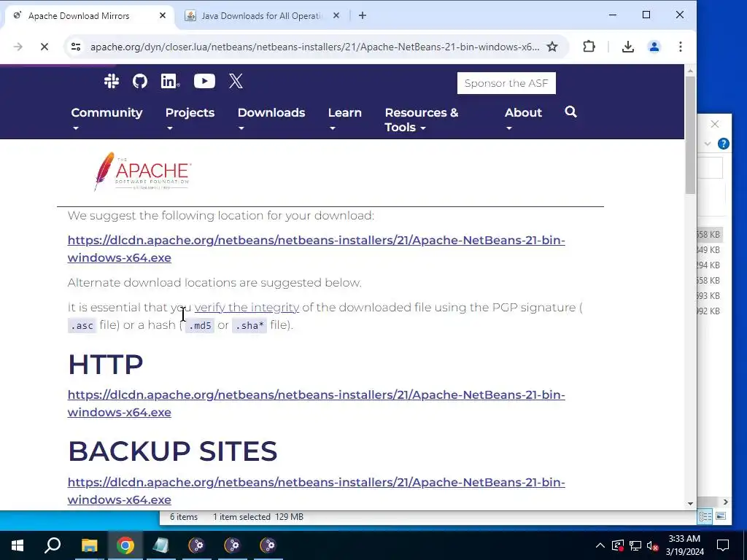Click the HTTP section download link

click(x=316, y=403)
